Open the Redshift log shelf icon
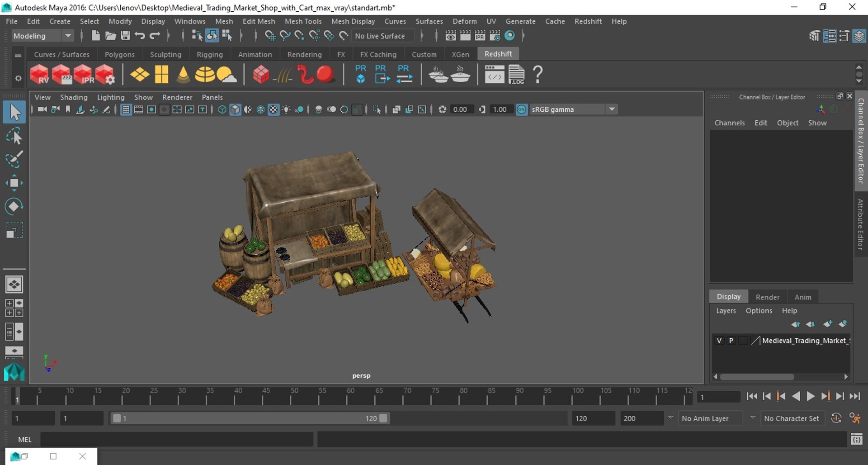The height and width of the screenshot is (465, 868). tap(516, 75)
